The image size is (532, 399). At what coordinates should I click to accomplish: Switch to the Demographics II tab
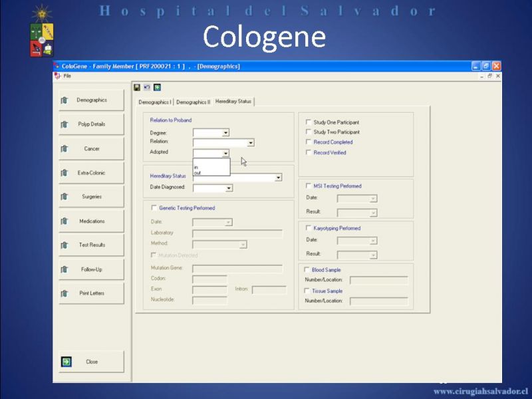click(x=193, y=102)
